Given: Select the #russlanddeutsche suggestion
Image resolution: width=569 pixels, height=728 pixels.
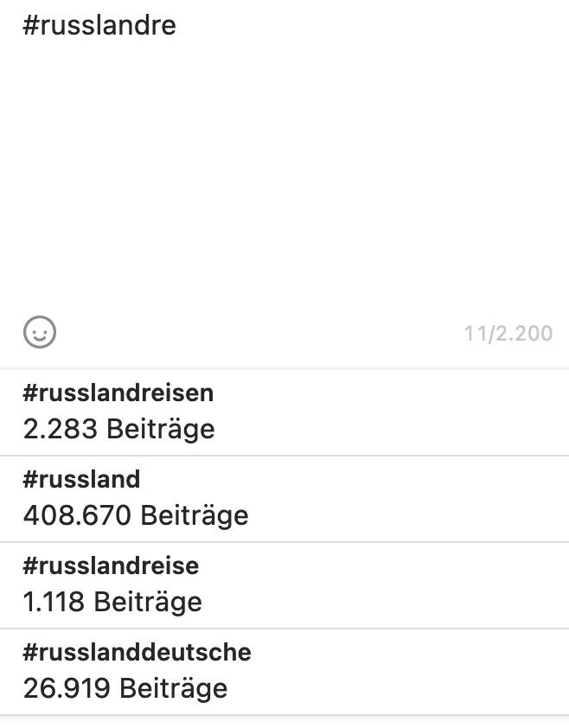Looking at the screenshot, I should point(137,653).
